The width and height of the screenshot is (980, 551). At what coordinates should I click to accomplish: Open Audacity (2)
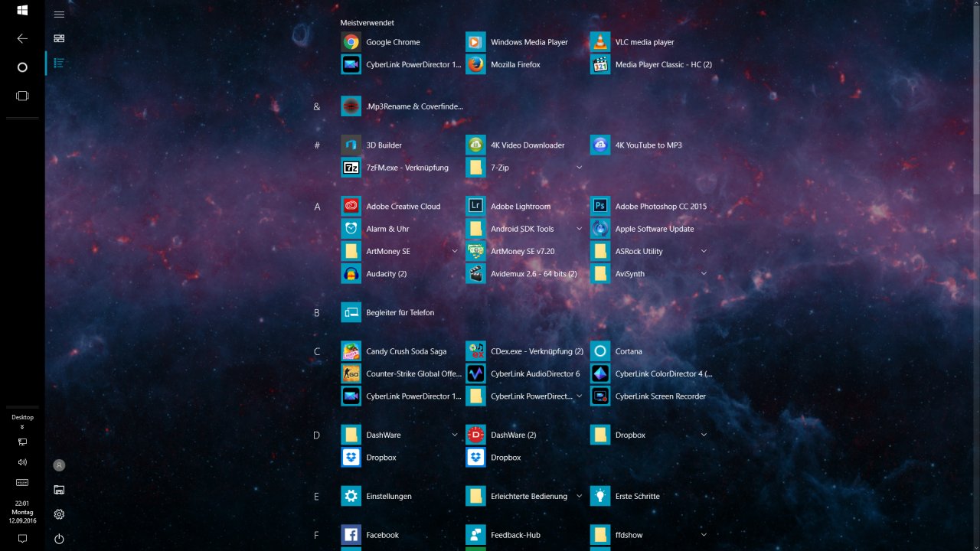400,273
